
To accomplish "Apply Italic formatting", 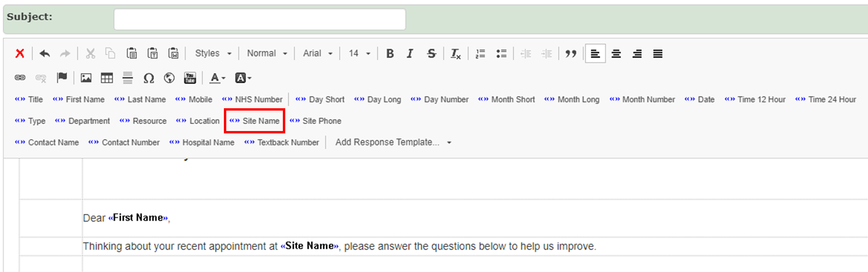I will pyautogui.click(x=410, y=54).
